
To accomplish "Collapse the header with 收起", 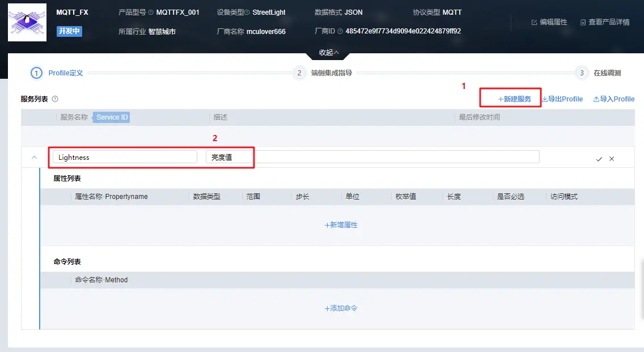I will [329, 53].
